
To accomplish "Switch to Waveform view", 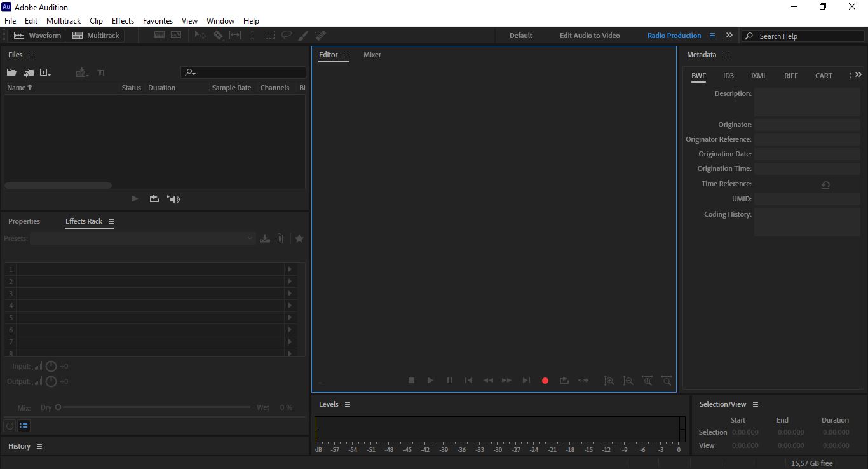I will pyautogui.click(x=37, y=36).
